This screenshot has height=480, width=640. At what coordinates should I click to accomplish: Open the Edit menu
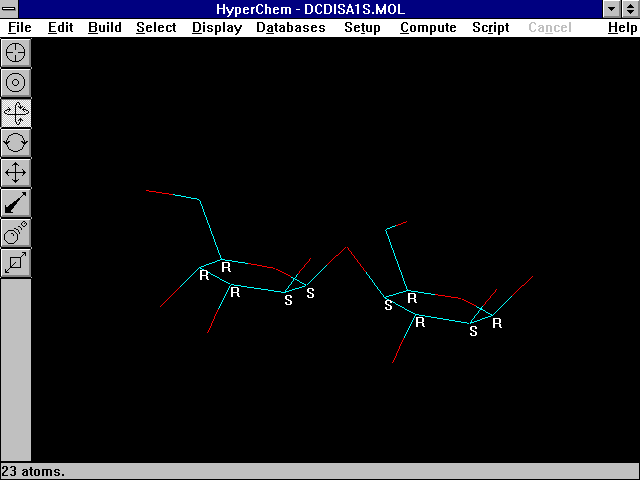(x=60, y=27)
